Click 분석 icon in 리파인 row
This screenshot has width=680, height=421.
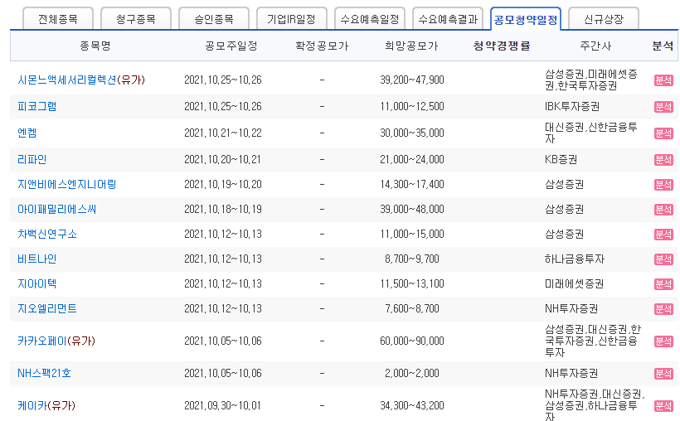click(x=664, y=160)
